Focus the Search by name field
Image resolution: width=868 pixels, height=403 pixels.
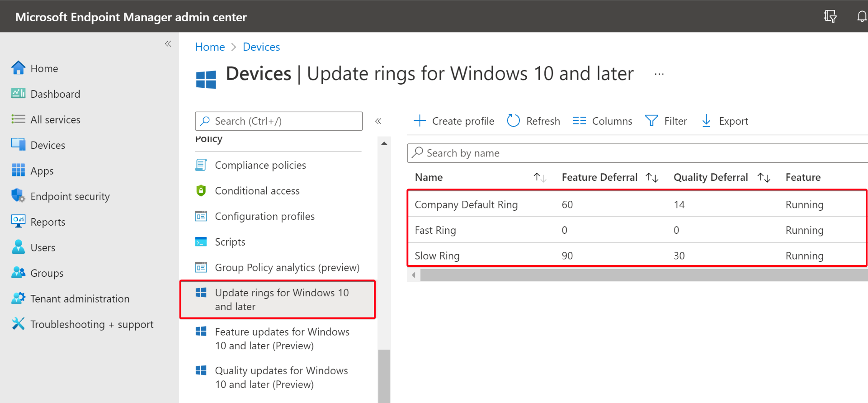coord(637,153)
